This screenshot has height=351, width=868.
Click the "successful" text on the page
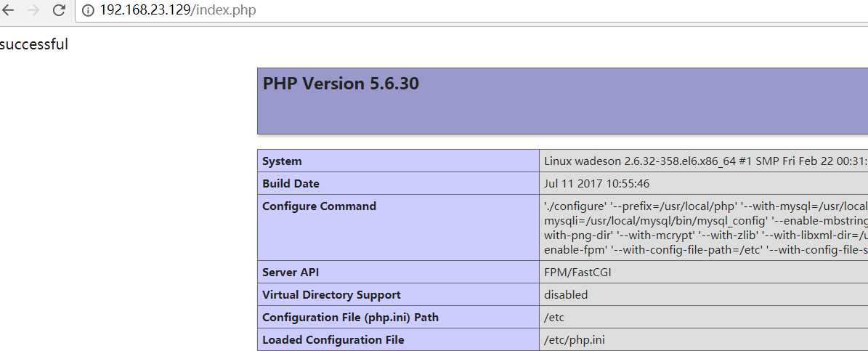[34, 44]
